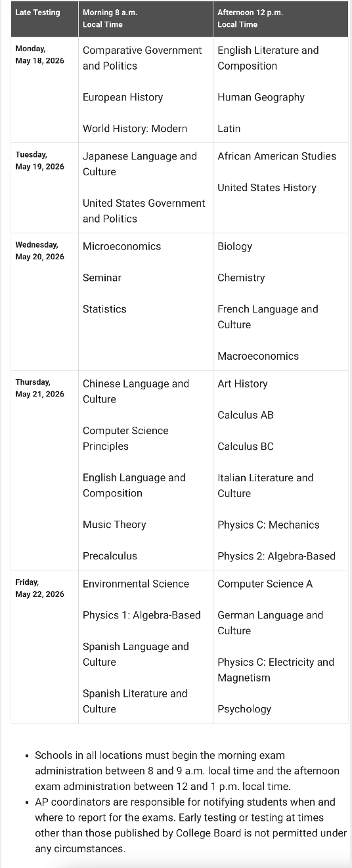Select the Human Geography entry
Image resolution: width=352 pixels, height=868 pixels.
click(261, 97)
